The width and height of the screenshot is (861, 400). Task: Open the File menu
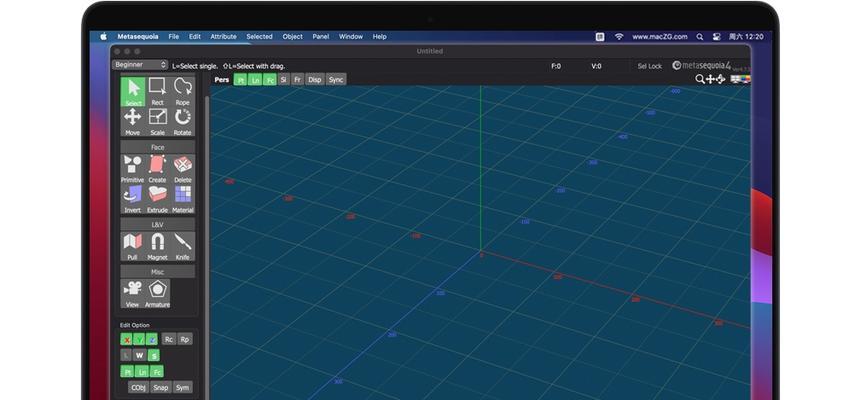tap(174, 37)
